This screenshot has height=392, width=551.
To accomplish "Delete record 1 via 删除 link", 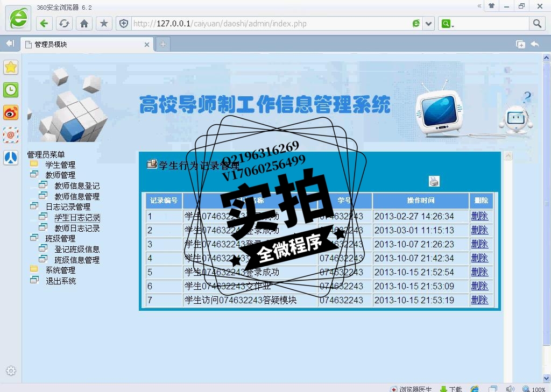I will [x=479, y=216].
